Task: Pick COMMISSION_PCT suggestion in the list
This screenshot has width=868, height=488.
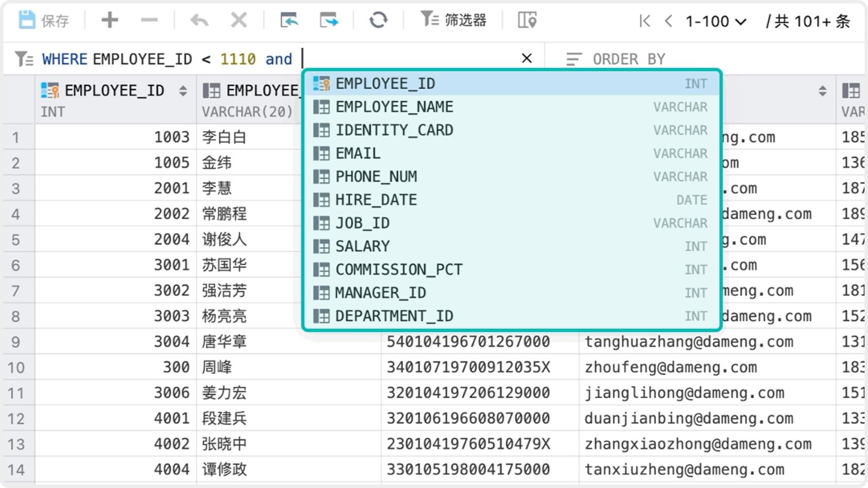Action: pos(512,270)
